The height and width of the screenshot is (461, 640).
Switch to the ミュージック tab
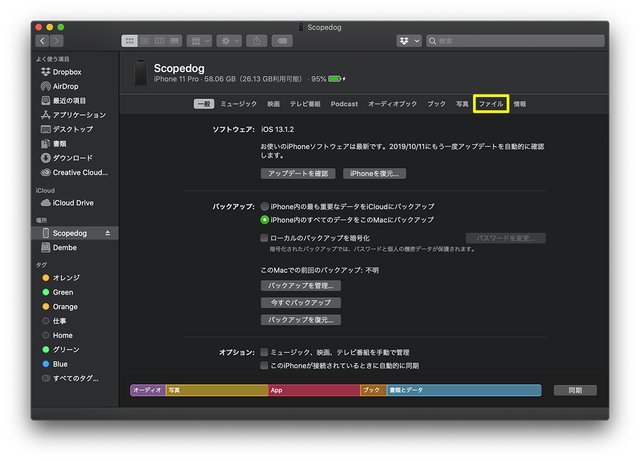click(239, 104)
